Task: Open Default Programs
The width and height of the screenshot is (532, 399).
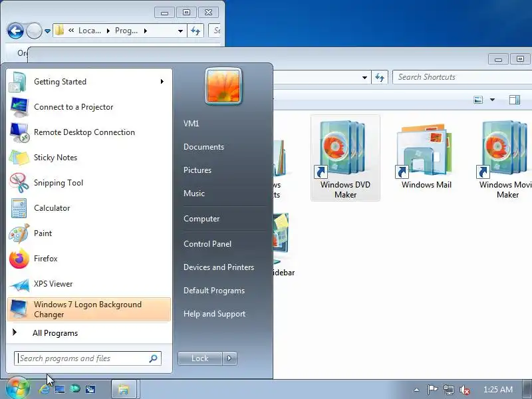Action: [214, 291]
